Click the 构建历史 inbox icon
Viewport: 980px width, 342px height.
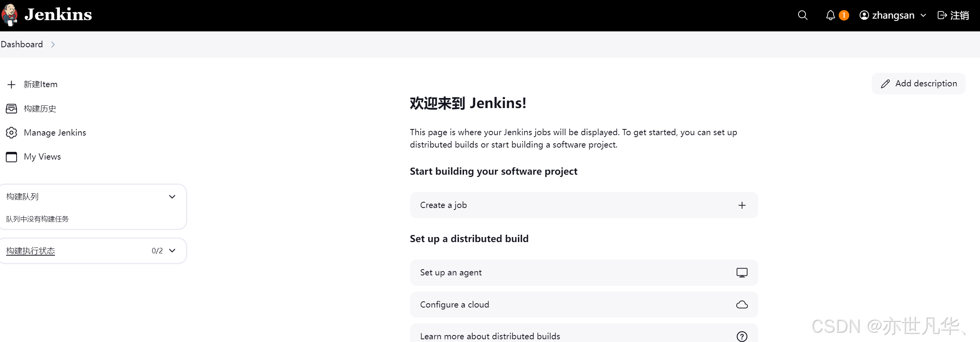[x=11, y=108]
